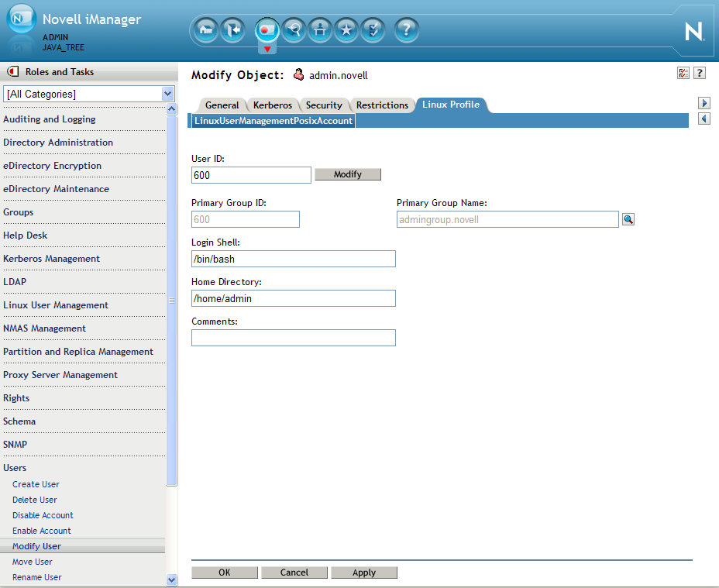719x588 pixels.
Task: Click the Modify button beside User ID
Action: pyautogui.click(x=347, y=174)
